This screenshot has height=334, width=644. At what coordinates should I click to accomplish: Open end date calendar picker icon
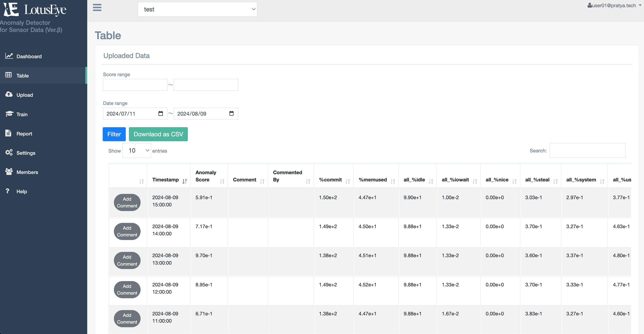coord(231,113)
